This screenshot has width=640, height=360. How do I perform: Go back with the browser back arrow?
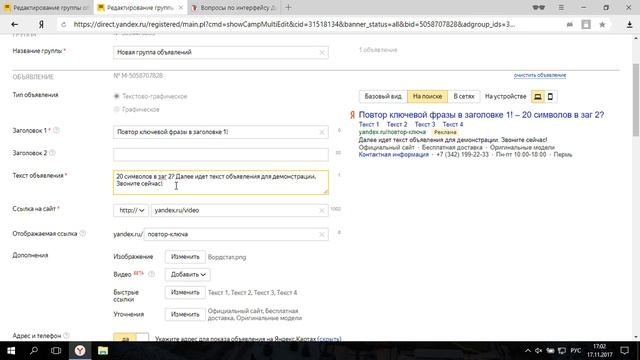[15, 24]
